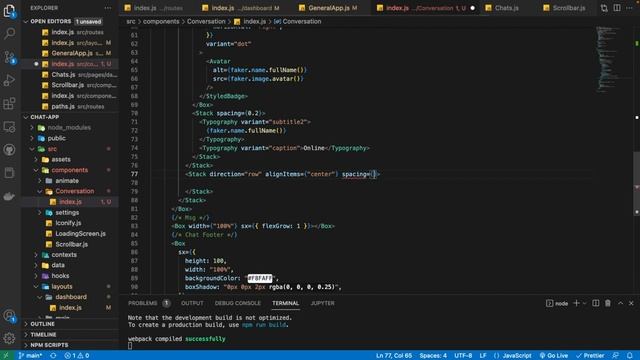The height and width of the screenshot is (360, 640).
Task: Expand the animate folder
Action: point(40,180)
